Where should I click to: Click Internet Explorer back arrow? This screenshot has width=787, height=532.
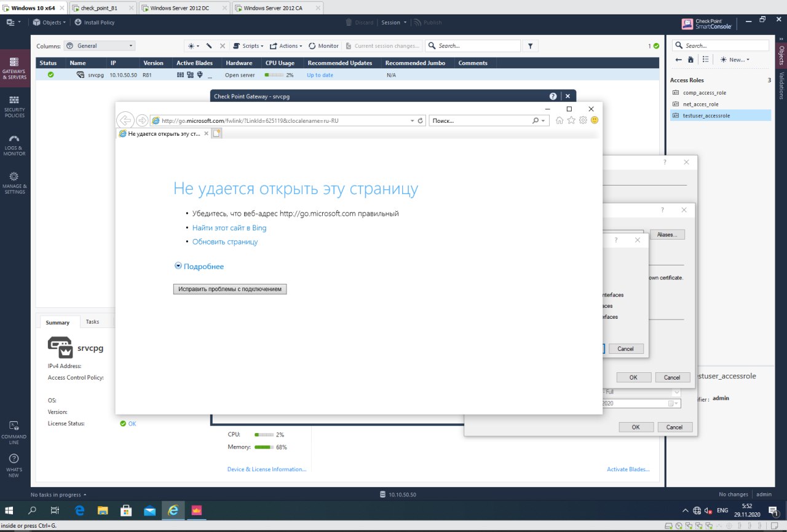125,120
